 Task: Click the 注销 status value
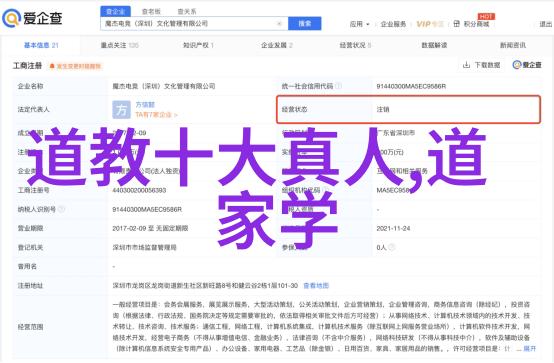click(x=383, y=110)
